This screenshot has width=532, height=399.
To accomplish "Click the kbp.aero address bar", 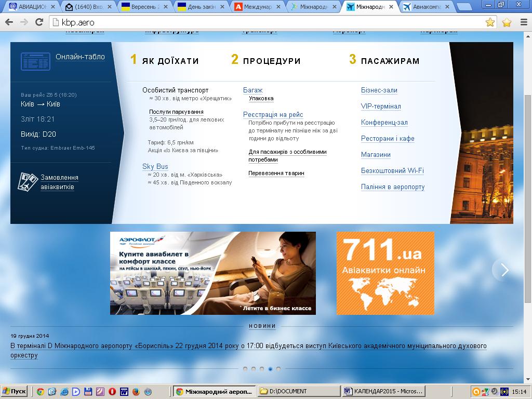I will pyautogui.click(x=260, y=22).
